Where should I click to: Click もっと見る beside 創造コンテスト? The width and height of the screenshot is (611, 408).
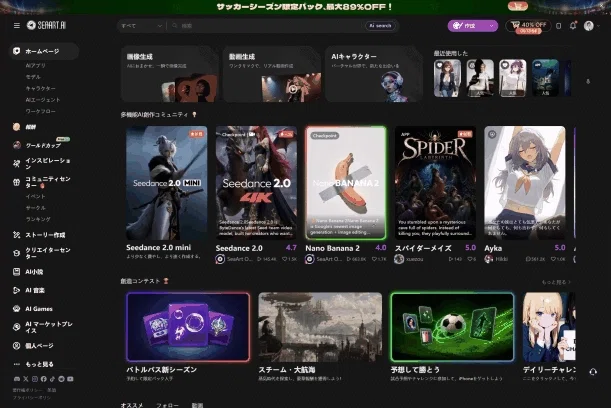tap(556, 282)
